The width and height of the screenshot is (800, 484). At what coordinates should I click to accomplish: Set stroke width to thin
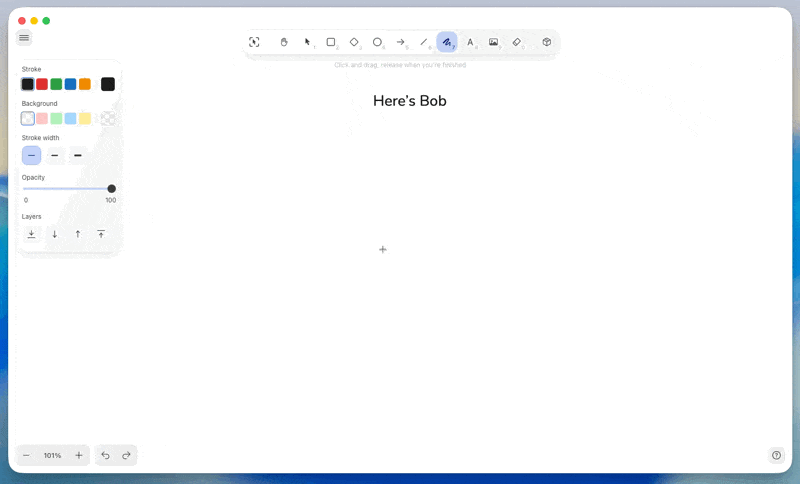pos(32,156)
